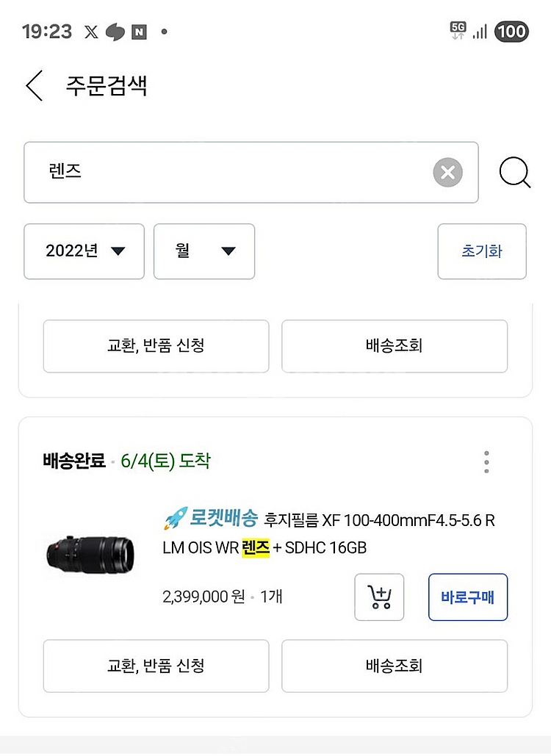Tap 교환, 반품 신청 for lens order
Screen dimensions: 551x756
coord(156,666)
